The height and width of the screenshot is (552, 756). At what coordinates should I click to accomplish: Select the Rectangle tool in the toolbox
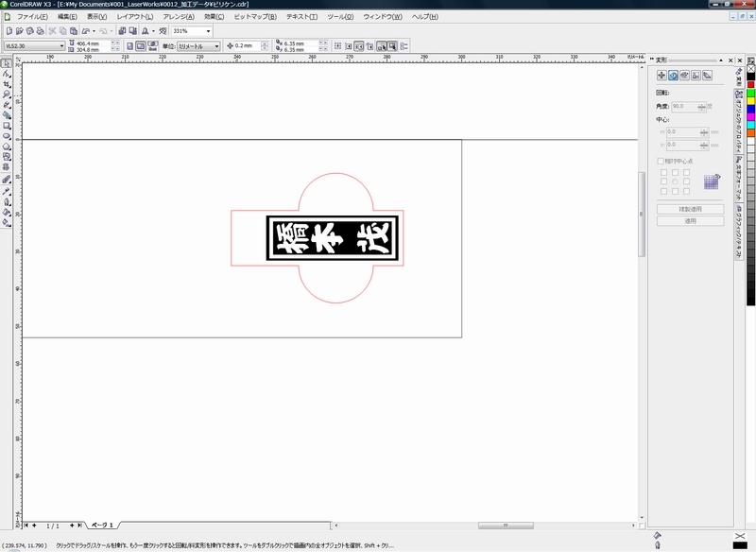[7, 126]
